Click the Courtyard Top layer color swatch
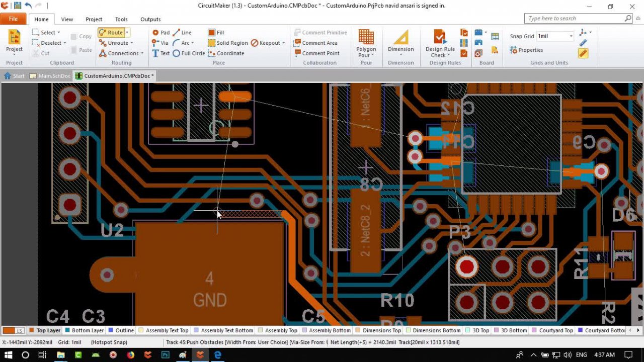 click(x=534, y=330)
